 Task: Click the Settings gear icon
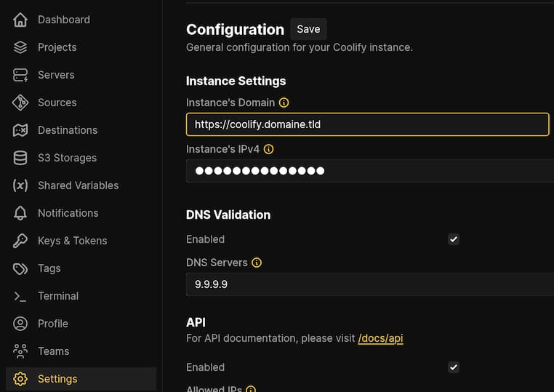tap(20, 379)
